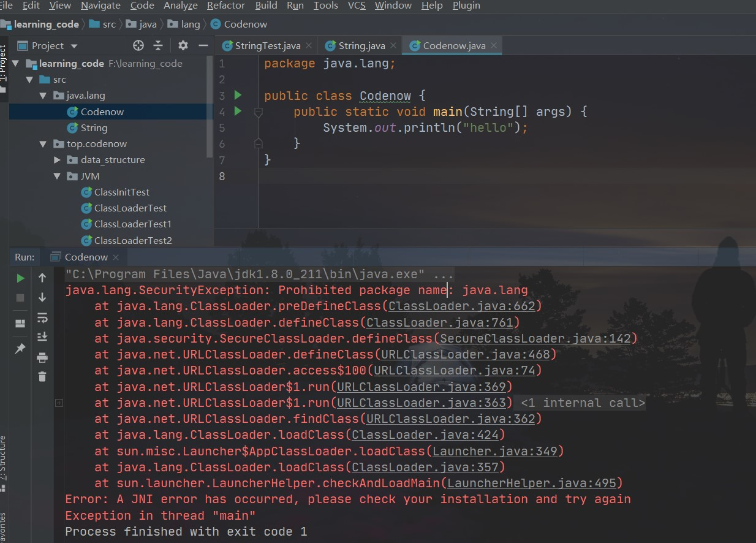
Task: Click the Stop process icon
Action: tap(20, 297)
